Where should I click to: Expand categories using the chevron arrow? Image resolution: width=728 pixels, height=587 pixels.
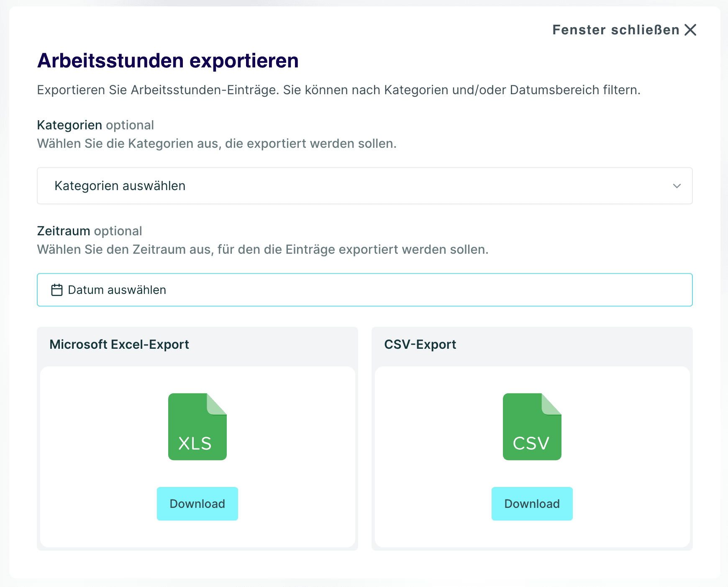[x=677, y=186]
